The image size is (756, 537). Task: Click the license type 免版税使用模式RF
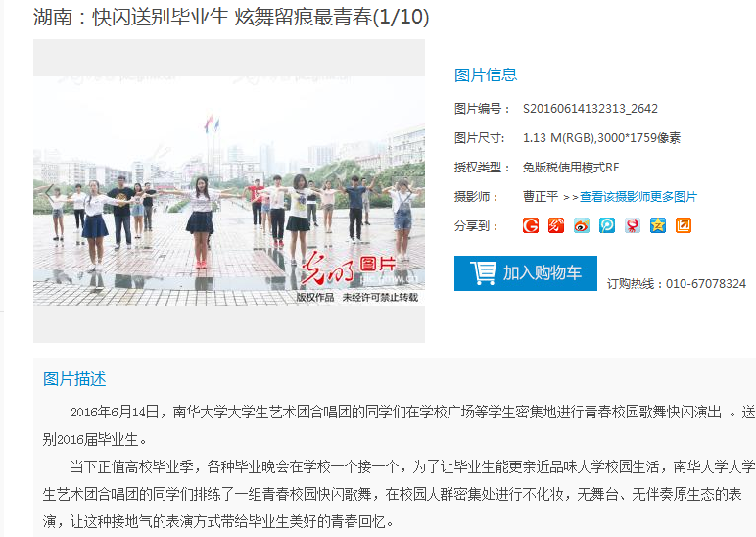[x=571, y=168]
